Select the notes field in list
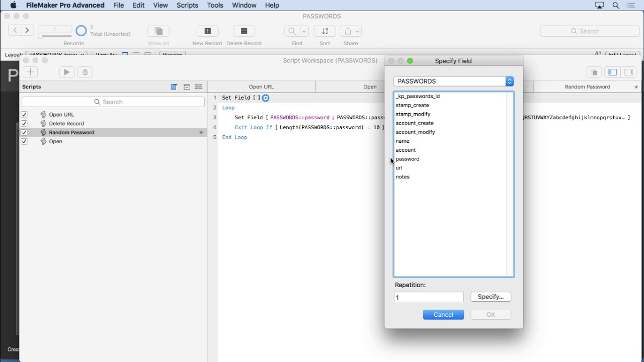This screenshot has height=362, width=644. pyautogui.click(x=450, y=177)
